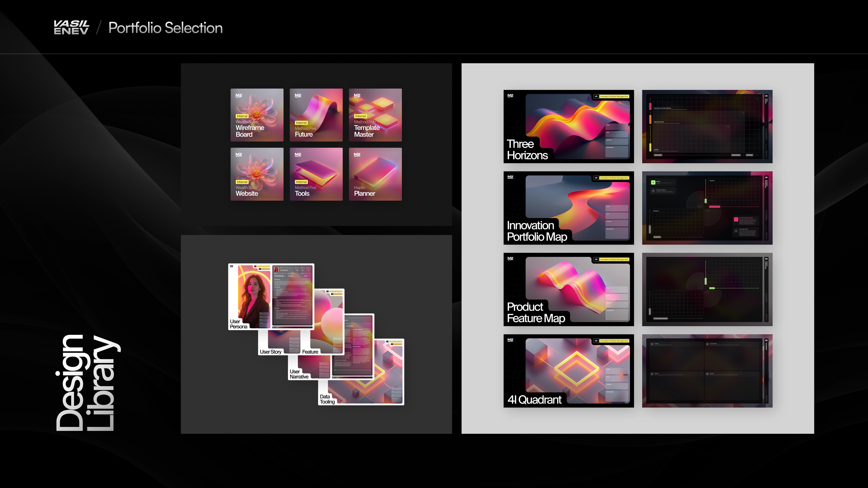Click the MX logo on Template Master tile

click(x=357, y=96)
